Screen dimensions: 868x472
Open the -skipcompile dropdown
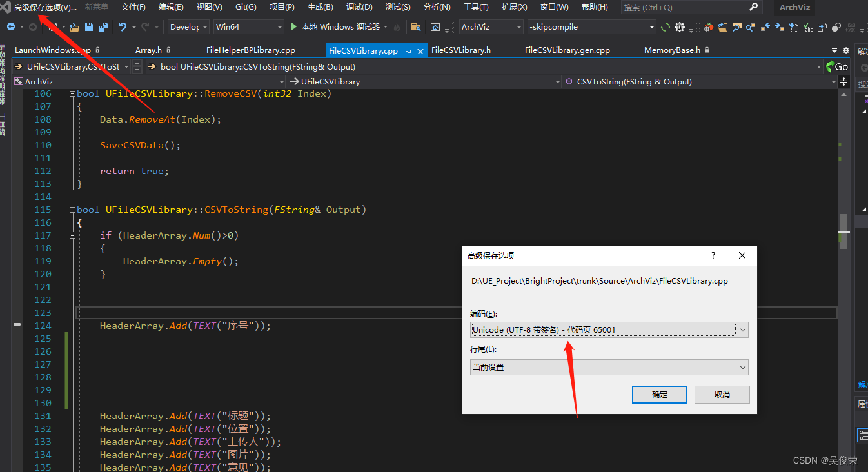pos(591,27)
